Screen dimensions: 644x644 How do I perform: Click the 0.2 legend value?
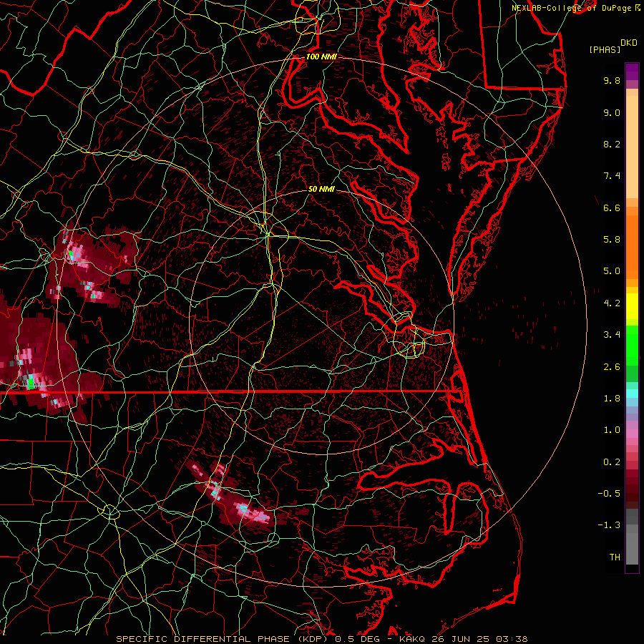point(612,462)
